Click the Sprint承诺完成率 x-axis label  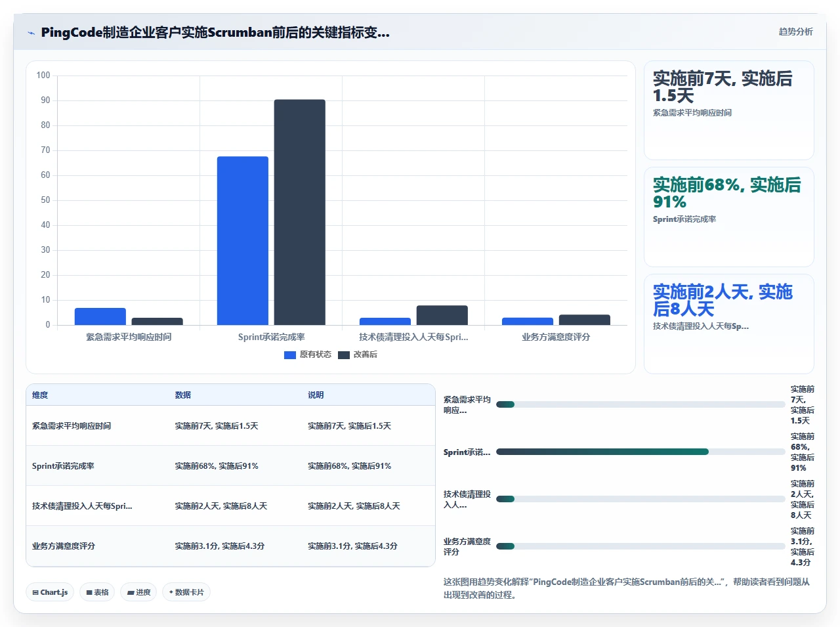271,337
